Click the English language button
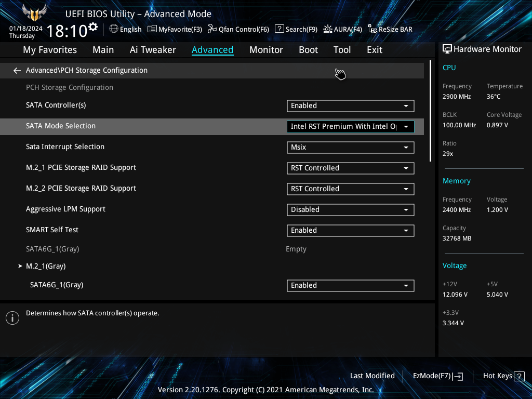Screen dimensions: 532x399 coord(130,30)
